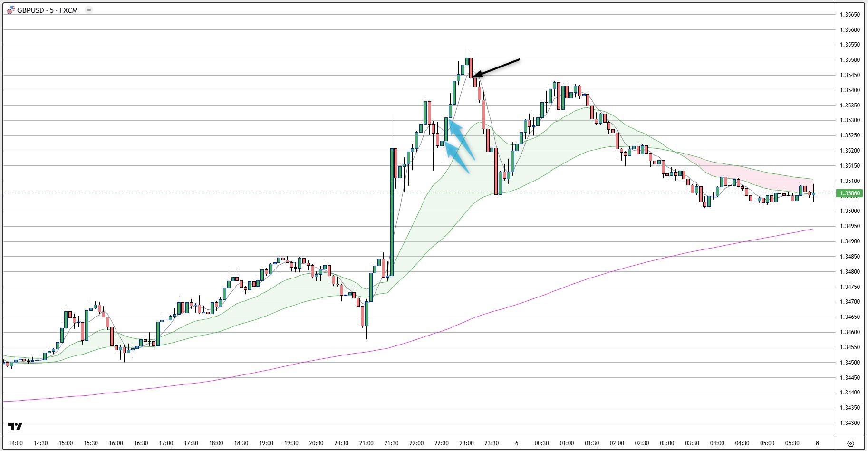The image size is (868, 451).
Task: Click the TradingView logo in the chart corner
Action: [15, 426]
